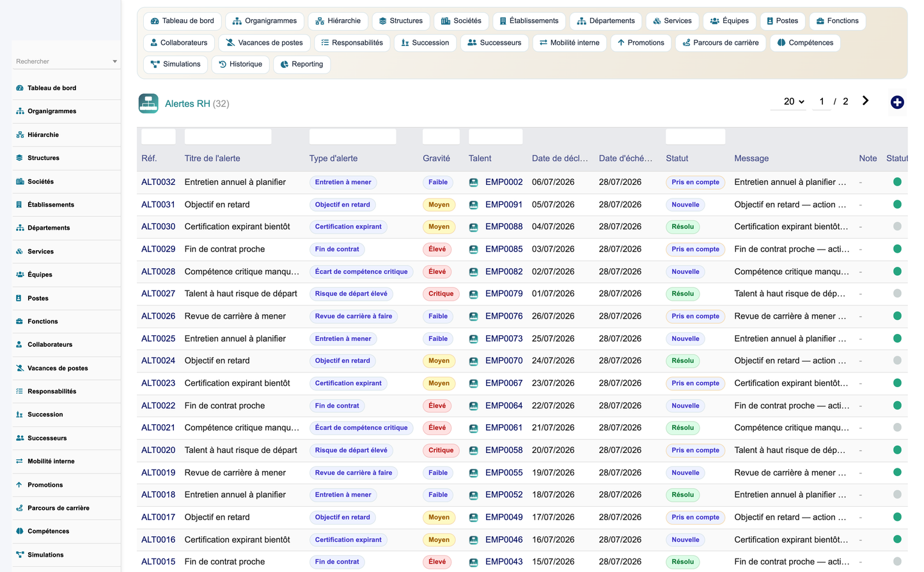Toggle status dot for ALT0032
This screenshot has width=924, height=572.
pos(897,182)
